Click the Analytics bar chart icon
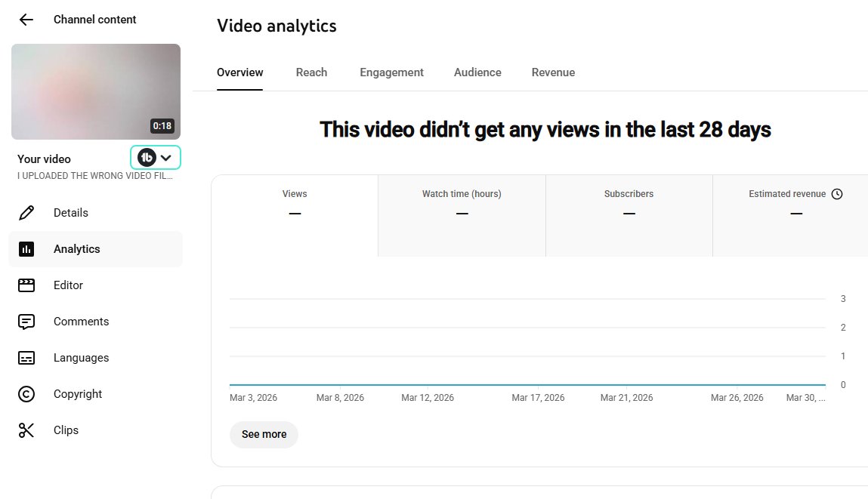 tap(26, 249)
